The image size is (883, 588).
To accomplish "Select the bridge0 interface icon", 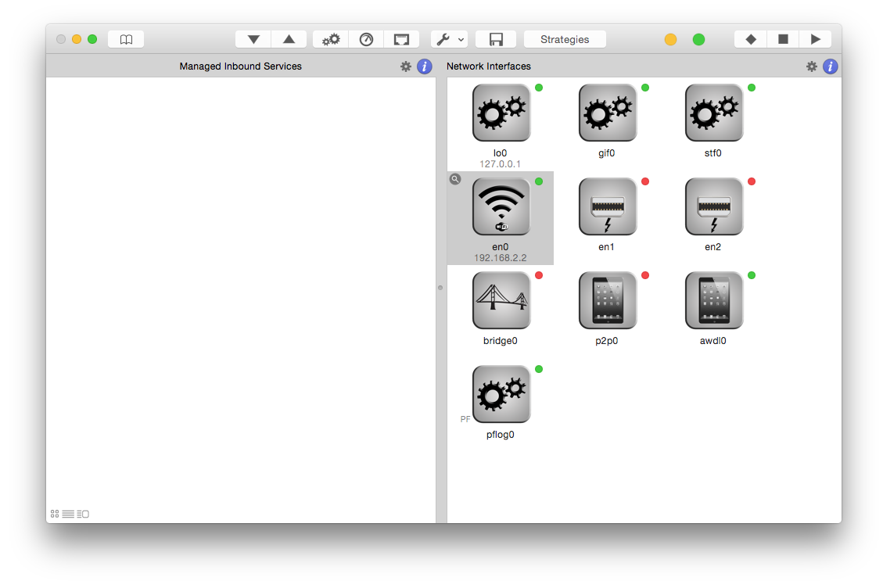I will point(501,301).
